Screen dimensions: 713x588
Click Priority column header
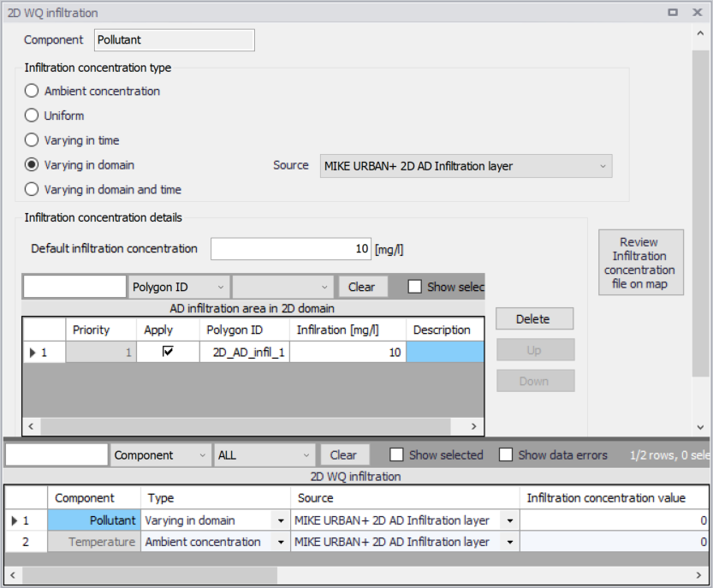pos(101,330)
